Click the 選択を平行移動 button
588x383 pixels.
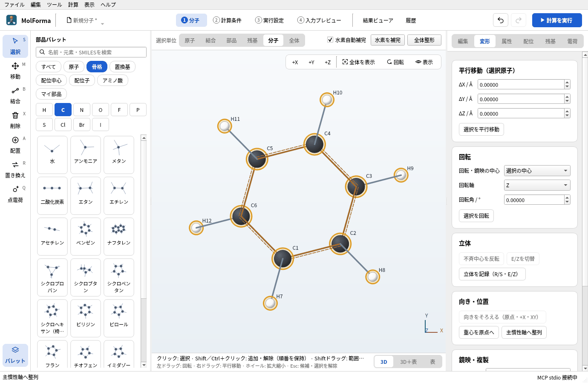481,129
